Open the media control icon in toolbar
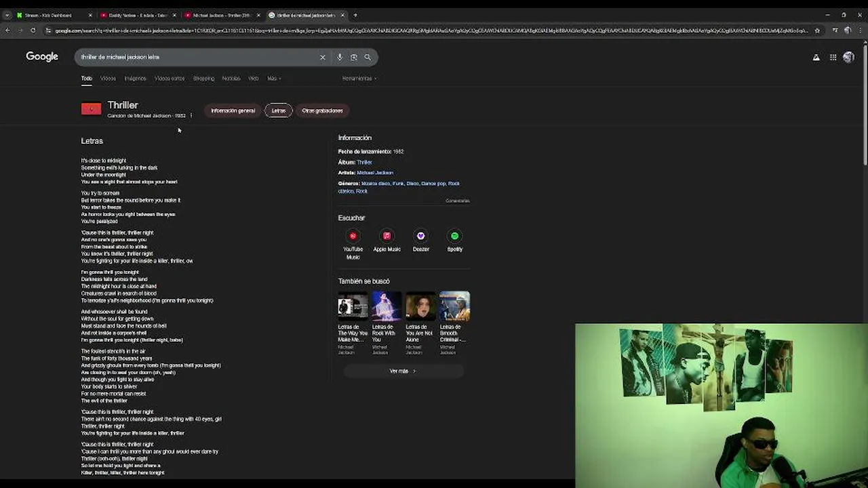The image size is (868, 488). click(x=835, y=30)
